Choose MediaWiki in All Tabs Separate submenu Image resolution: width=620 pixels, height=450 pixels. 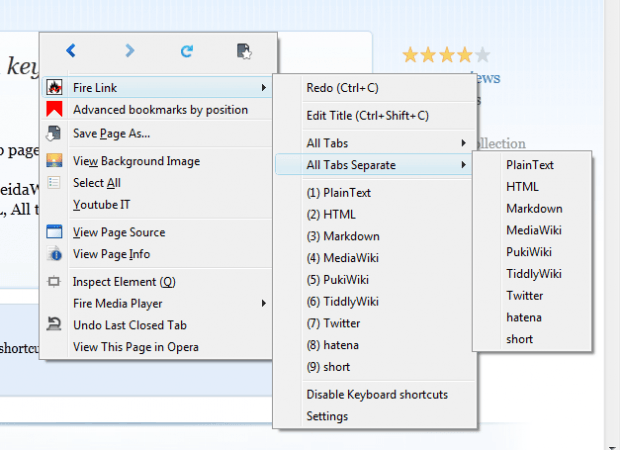(x=532, y=230)
